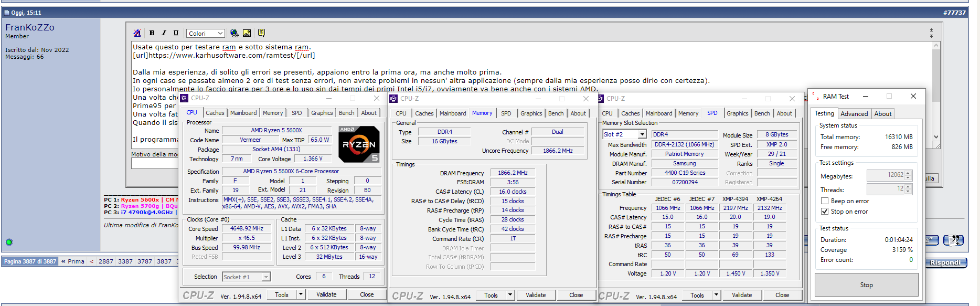Click the serial number 07200294 value
Viewport: 980px width, 306px height.
685,182
